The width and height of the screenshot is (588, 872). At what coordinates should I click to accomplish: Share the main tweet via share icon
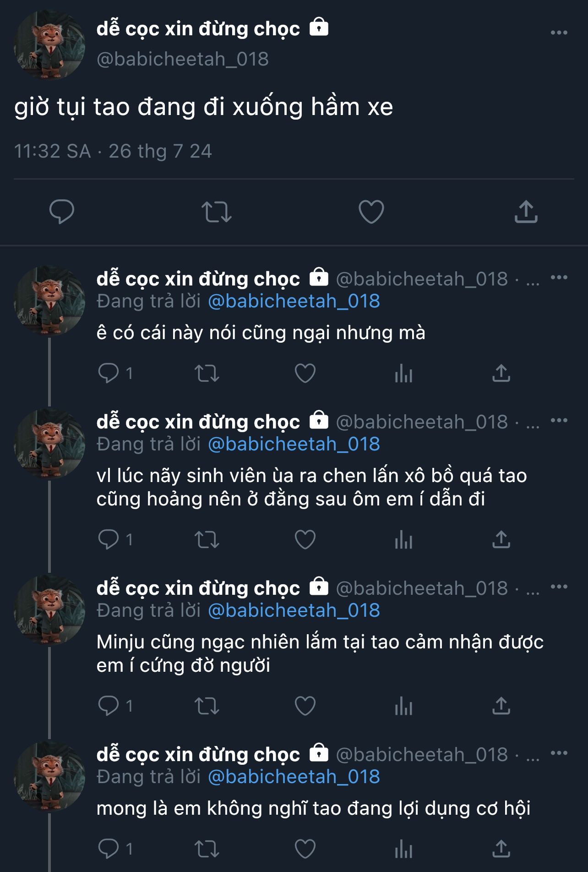[526, 212]
